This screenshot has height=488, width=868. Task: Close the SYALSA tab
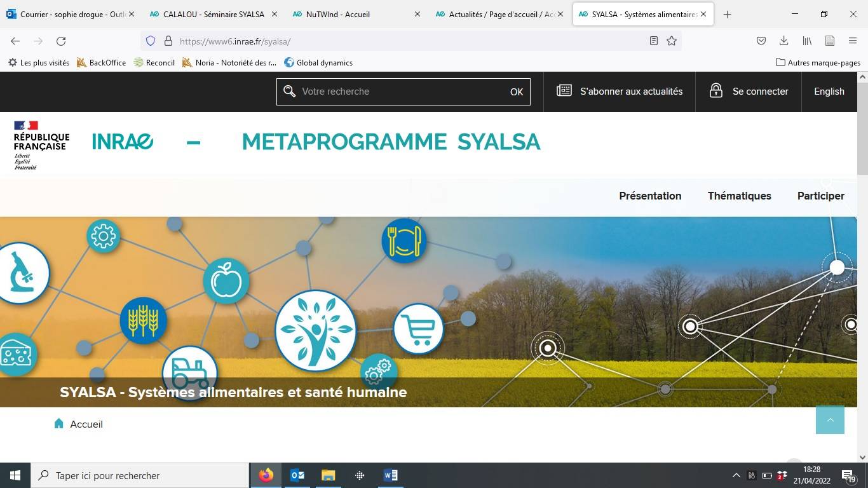703,14
